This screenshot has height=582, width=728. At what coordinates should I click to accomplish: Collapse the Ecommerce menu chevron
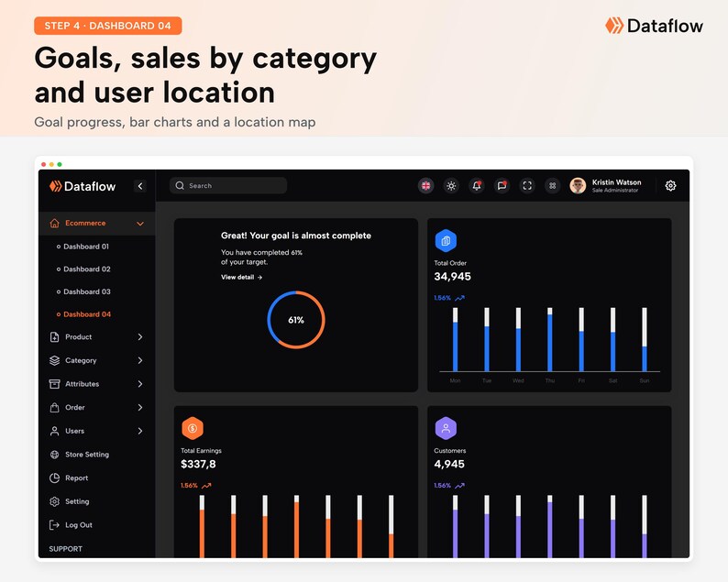point(140,224)
